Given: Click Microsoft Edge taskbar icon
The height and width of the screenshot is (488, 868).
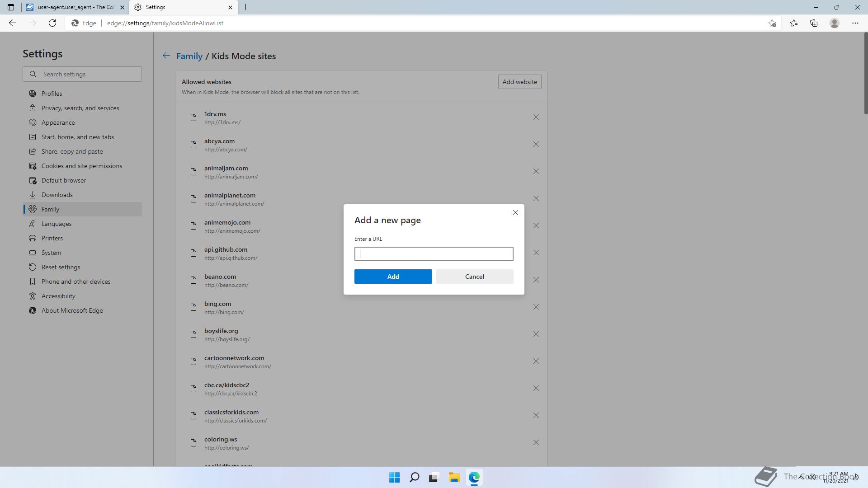Looking at the screenshot, I should (474, 477).
